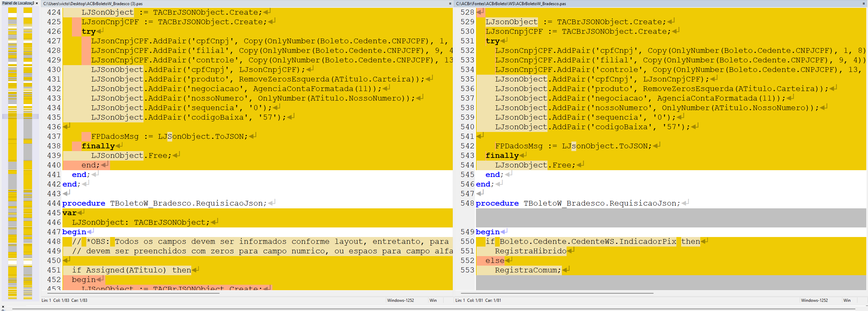This screenshot has width=868, height=311.
Task: Click the left bar in location pane
Action: 12,153
